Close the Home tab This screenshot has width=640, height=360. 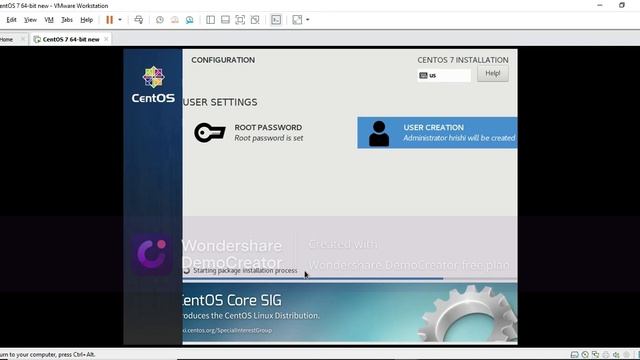point(23,39)
